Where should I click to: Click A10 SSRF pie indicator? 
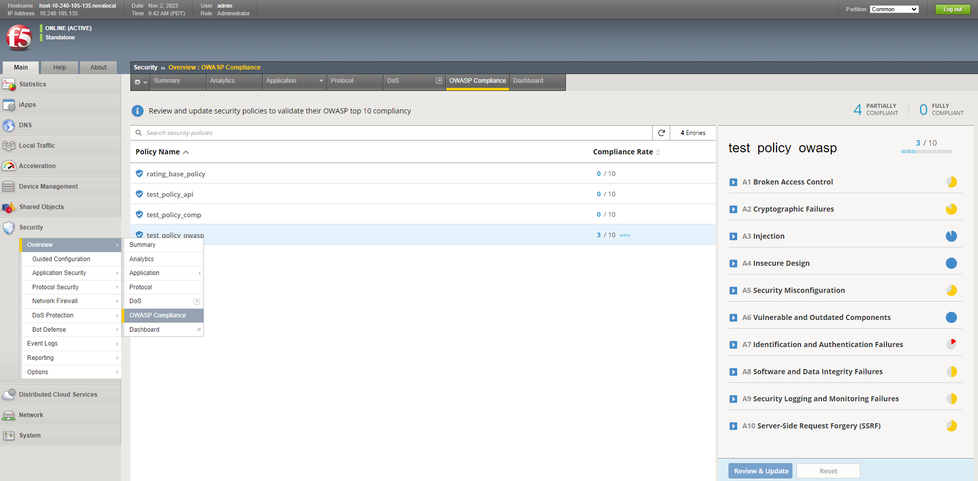951,426
